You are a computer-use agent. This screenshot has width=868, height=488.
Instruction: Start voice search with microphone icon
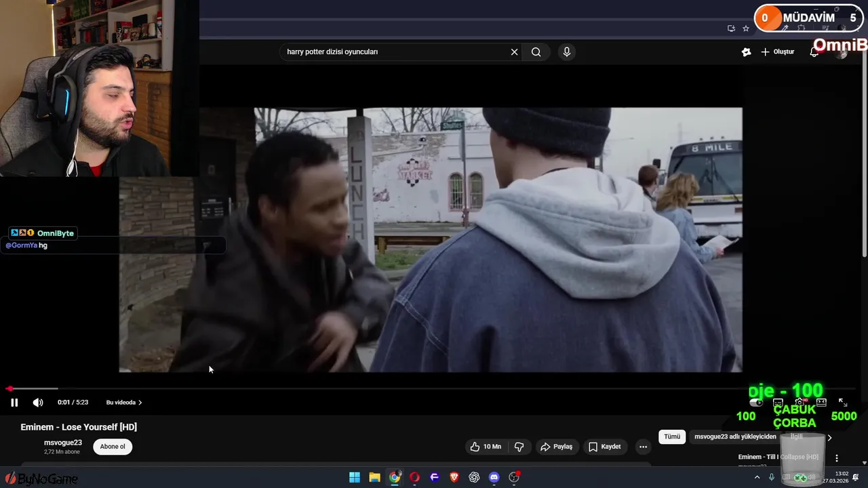click(567, 52)
